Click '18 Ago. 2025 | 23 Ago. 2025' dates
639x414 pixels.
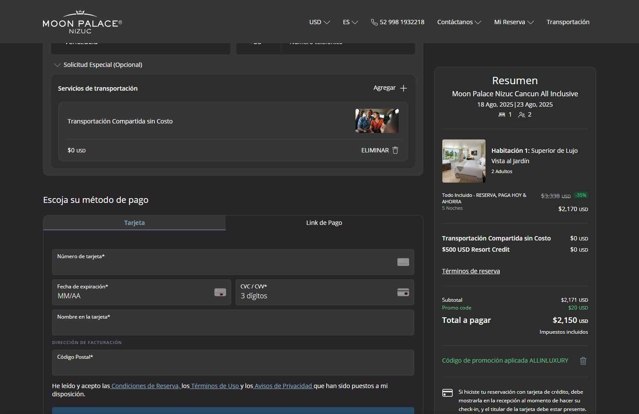[x=515, y=105]
